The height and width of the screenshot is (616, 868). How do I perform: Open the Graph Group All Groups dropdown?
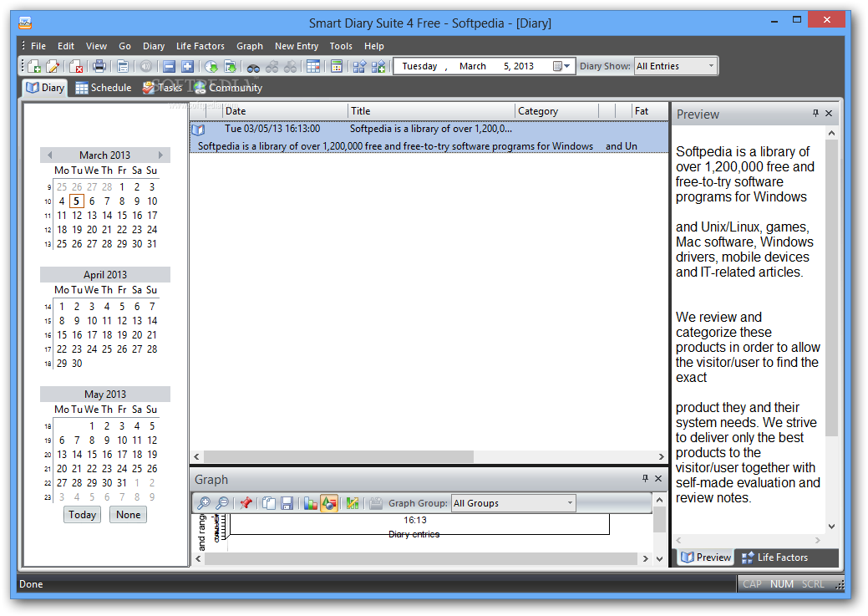tap(570, 503)
